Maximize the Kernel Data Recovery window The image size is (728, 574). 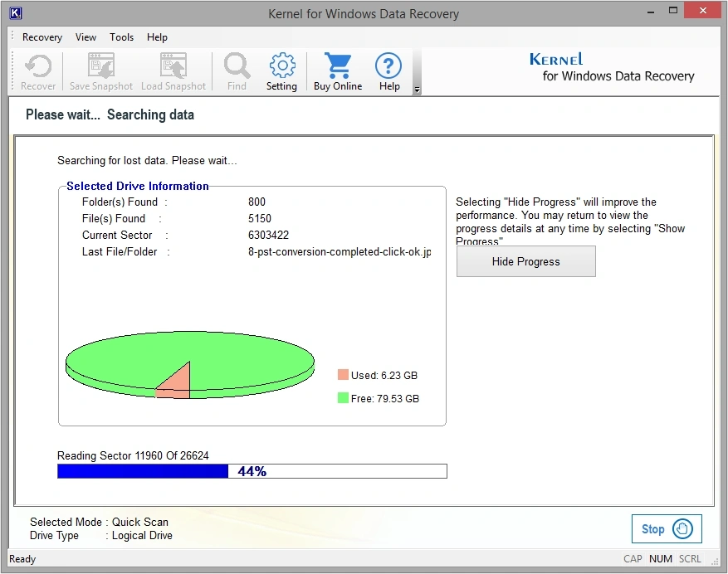(672, 11)
